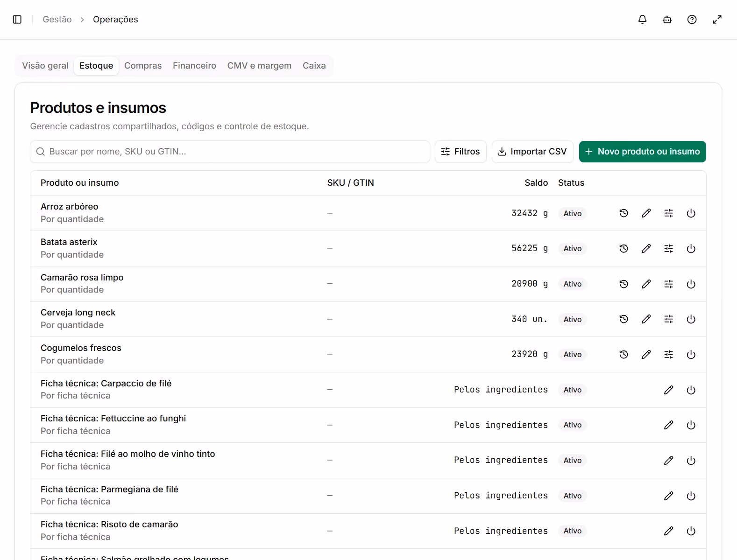
Task: Focus the search by nome, SKU ou GTIN field
Action: point(230,152)
